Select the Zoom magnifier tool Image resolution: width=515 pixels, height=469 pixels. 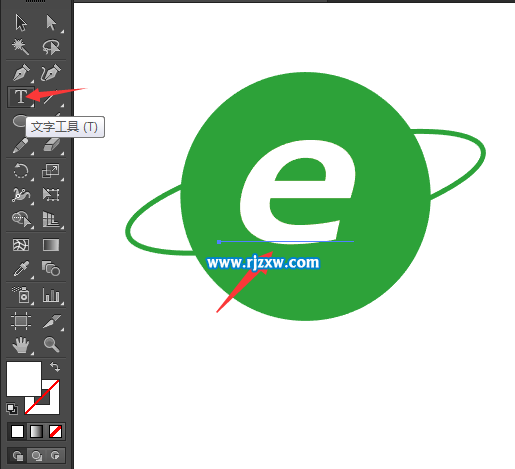pos(51,344)
